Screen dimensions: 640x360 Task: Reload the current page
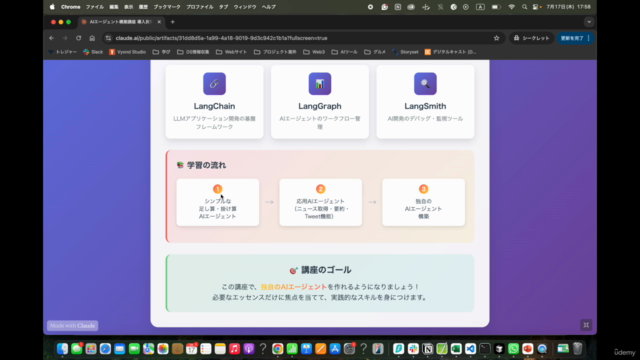coord(78,38)
